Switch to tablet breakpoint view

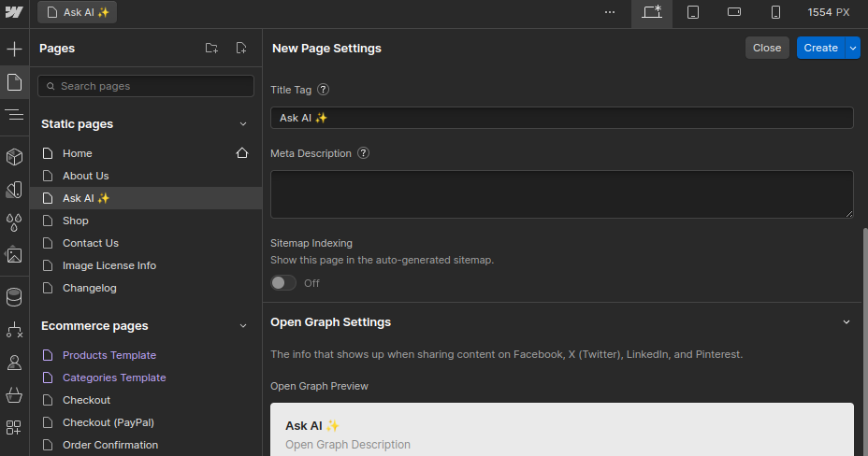coord(693,12)
